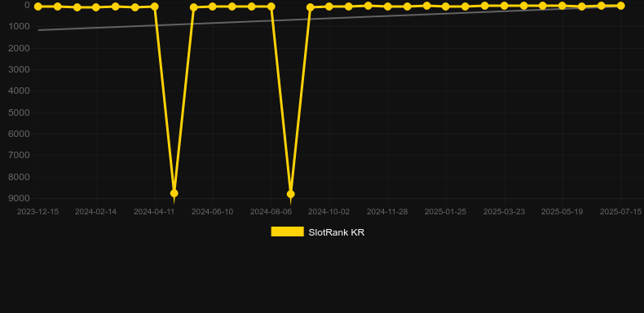Image resolution: width=644 pixels, height=313 pixels.
Task: Click the data point dated 2024-10-02
Action: pos(329,7)
